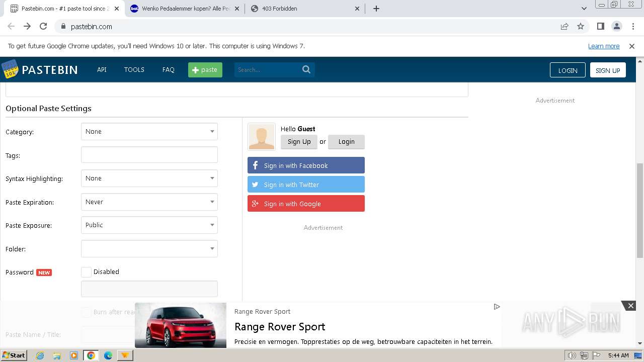This screenshot has width=644, height=362.
Task: Open the media player taskbar icon
Action: [x=74, y=355]
